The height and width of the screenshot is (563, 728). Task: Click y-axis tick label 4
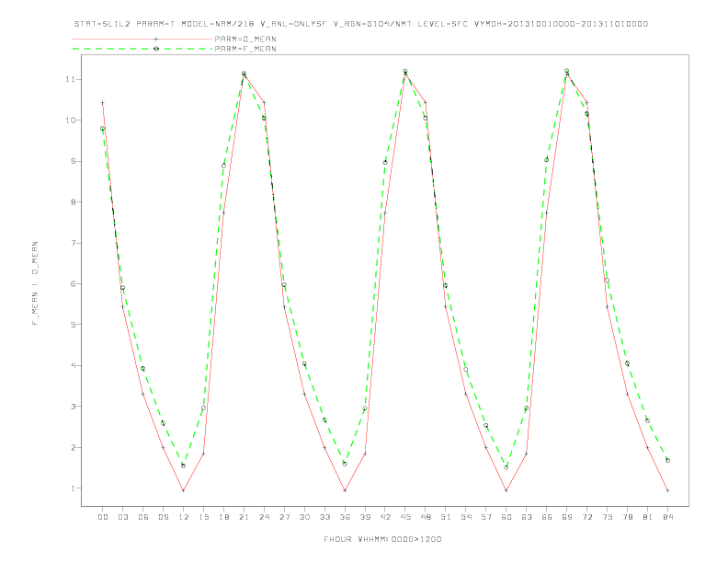pyautogui.click(x=73, y=365)
